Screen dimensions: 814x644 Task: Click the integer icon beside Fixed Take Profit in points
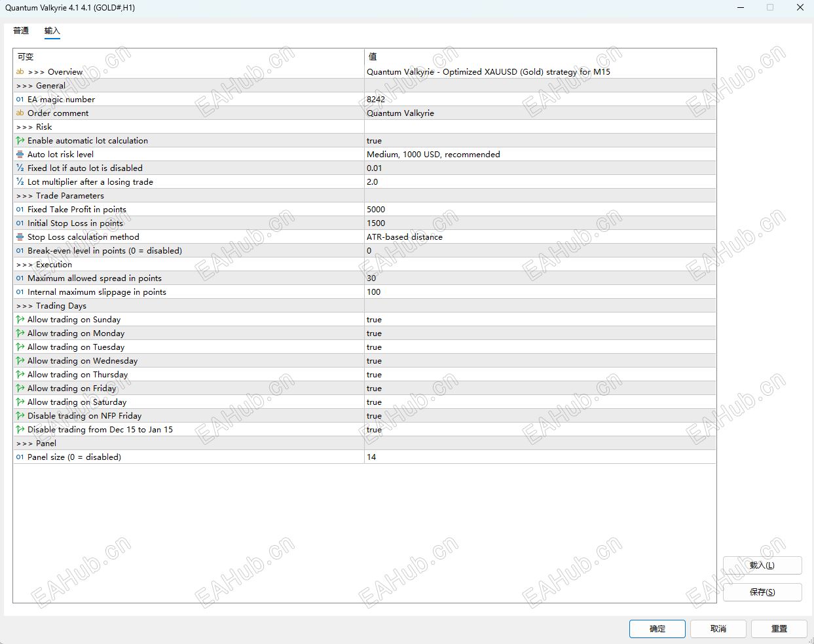[x=20, y=210]
